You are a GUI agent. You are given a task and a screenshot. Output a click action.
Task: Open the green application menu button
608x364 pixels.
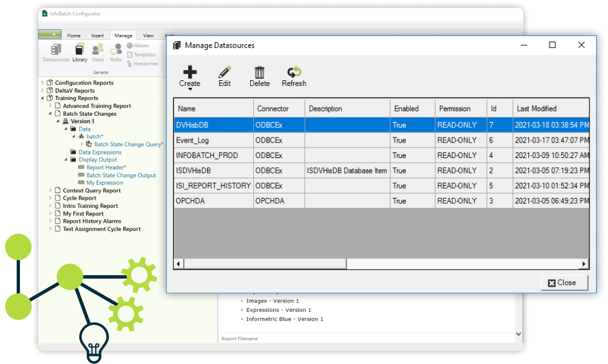50,34
